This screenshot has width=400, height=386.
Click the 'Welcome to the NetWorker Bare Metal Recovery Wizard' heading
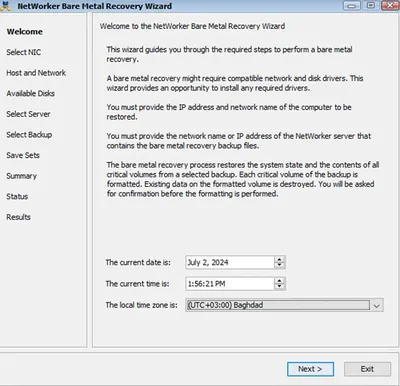193,26
